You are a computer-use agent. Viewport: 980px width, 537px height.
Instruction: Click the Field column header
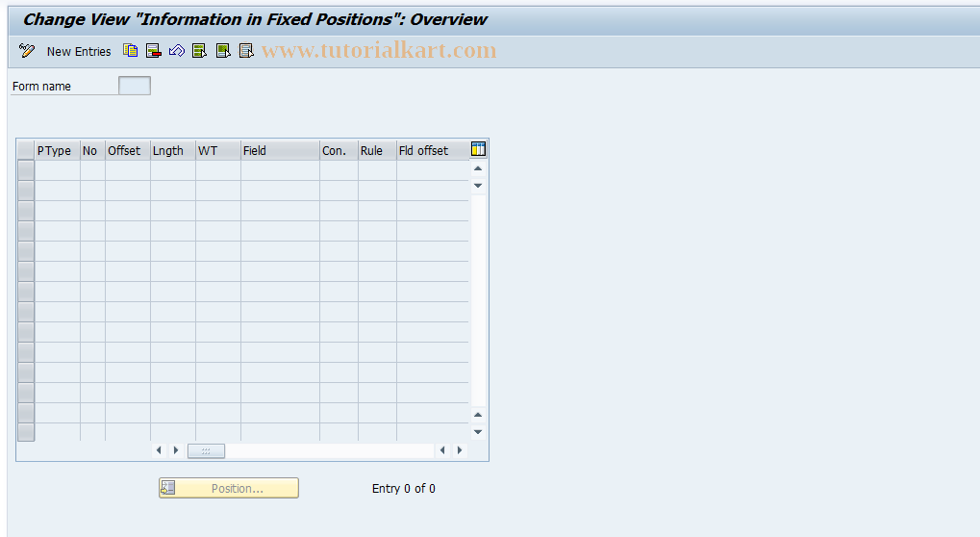pos(280,151)
